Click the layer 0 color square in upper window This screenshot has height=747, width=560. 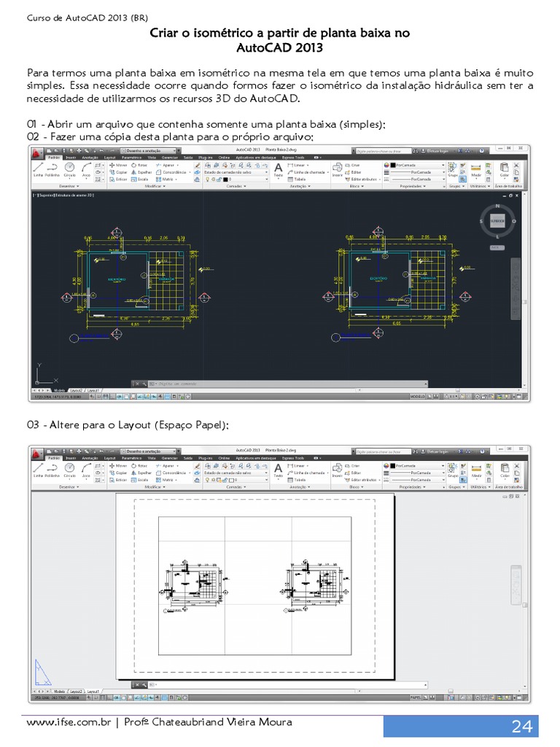pos(226,179)
